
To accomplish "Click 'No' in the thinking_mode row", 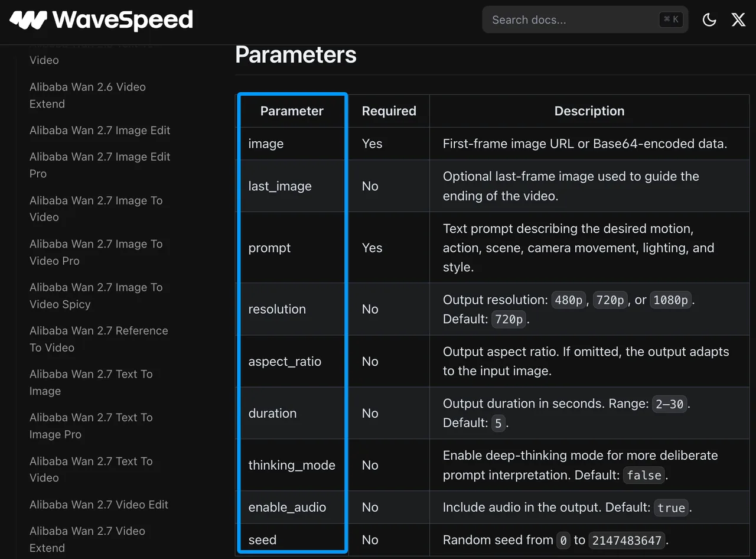I will 370,465.
